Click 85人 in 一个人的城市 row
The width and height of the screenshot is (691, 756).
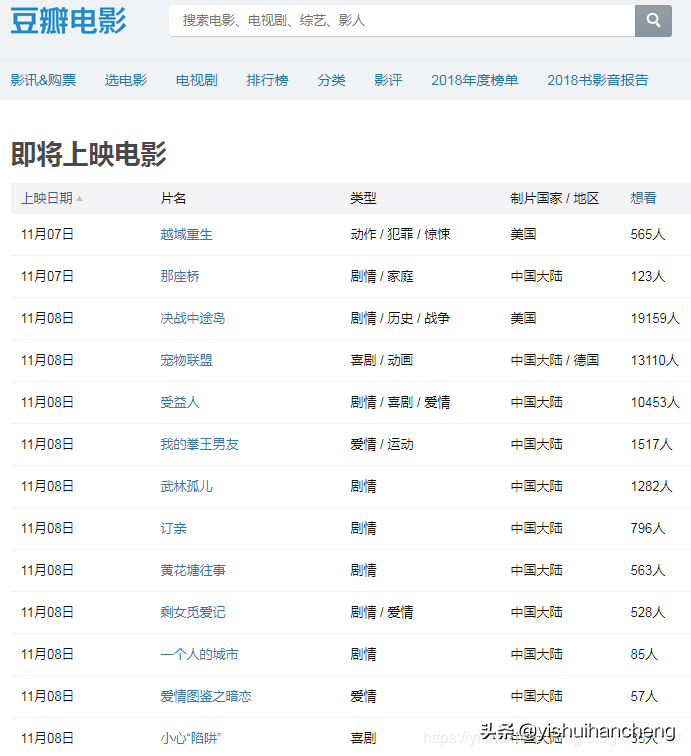click(644, 654)
